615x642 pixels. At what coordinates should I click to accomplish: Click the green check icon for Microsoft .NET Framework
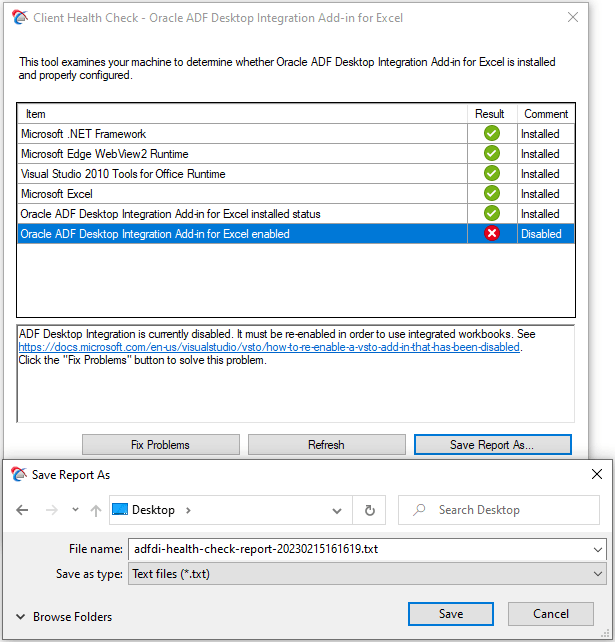492,133
